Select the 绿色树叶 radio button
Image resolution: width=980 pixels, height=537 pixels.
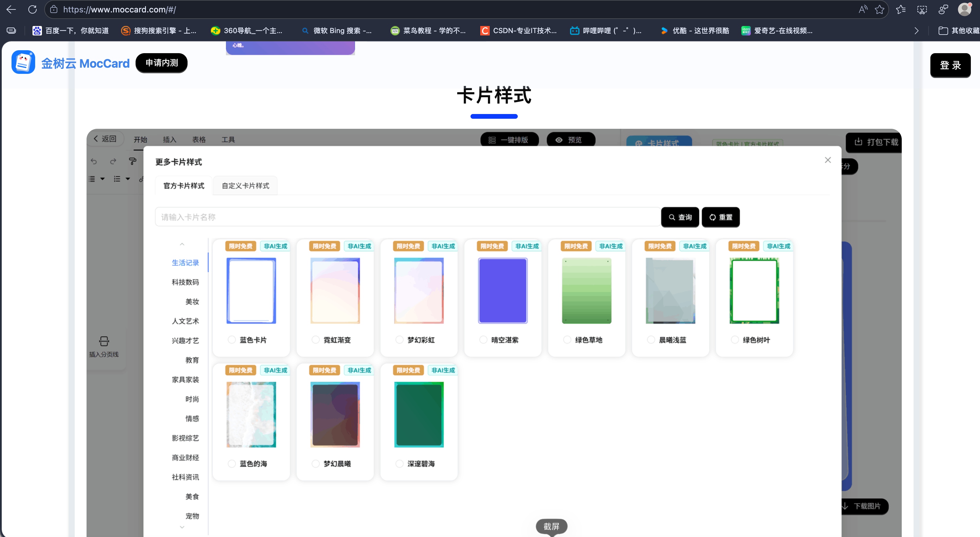tap(735, 339)
